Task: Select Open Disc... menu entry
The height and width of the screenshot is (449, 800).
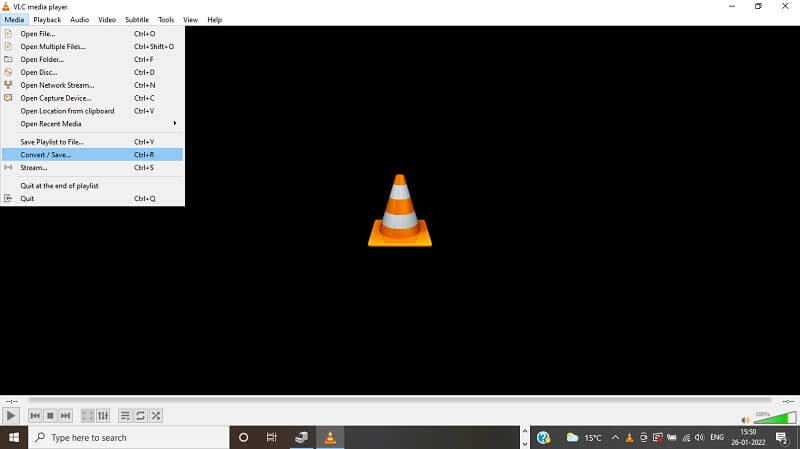Action: (92, 72)
